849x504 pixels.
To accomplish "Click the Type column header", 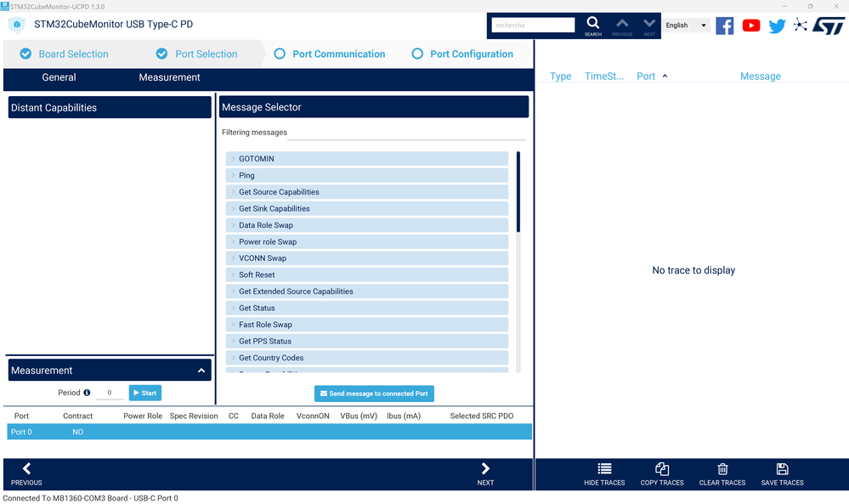I will click(x=560, y=76).
